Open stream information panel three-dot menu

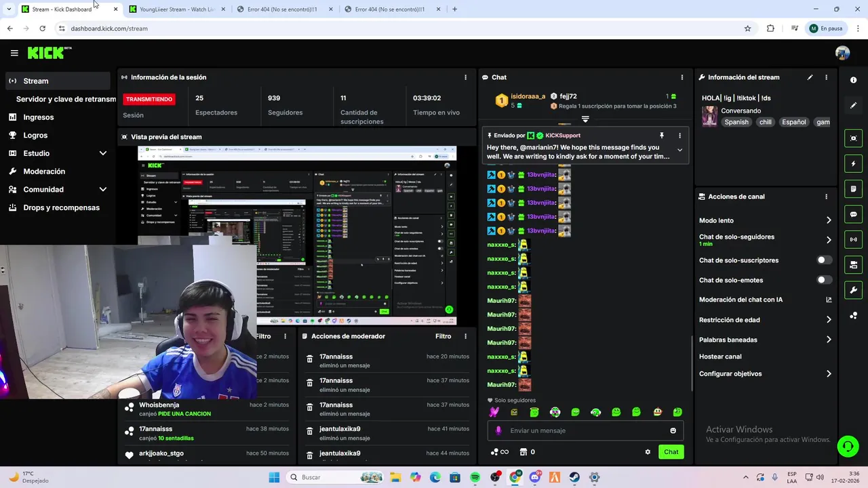click(x=826, y=77)
